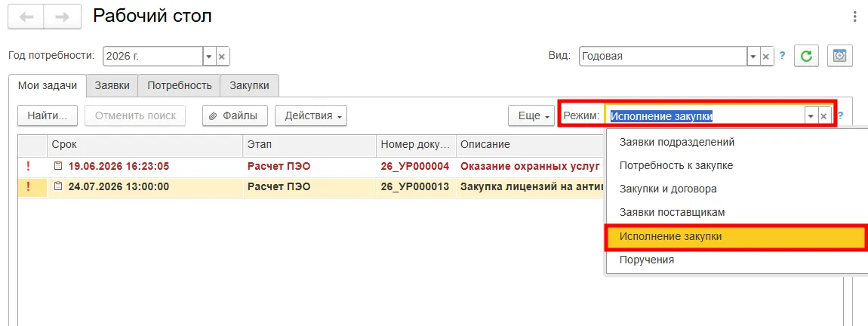Click the Найти... button

[x=48, y=115]
